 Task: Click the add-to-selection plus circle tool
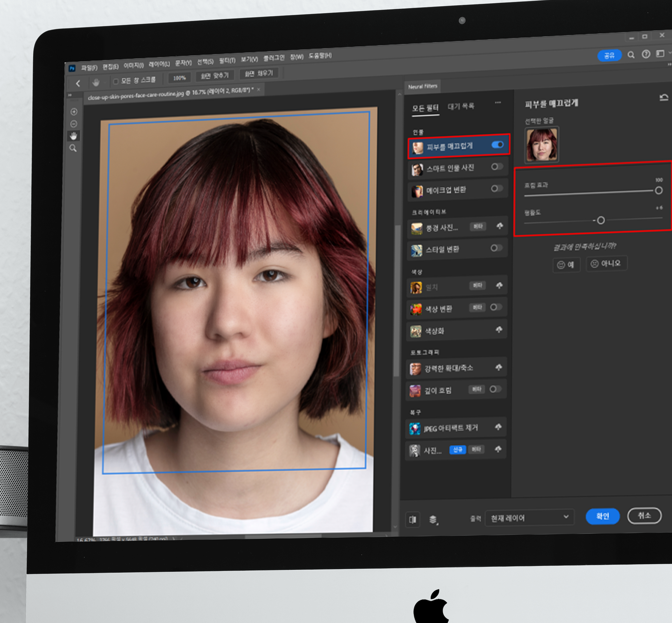(x=74, y=112)
